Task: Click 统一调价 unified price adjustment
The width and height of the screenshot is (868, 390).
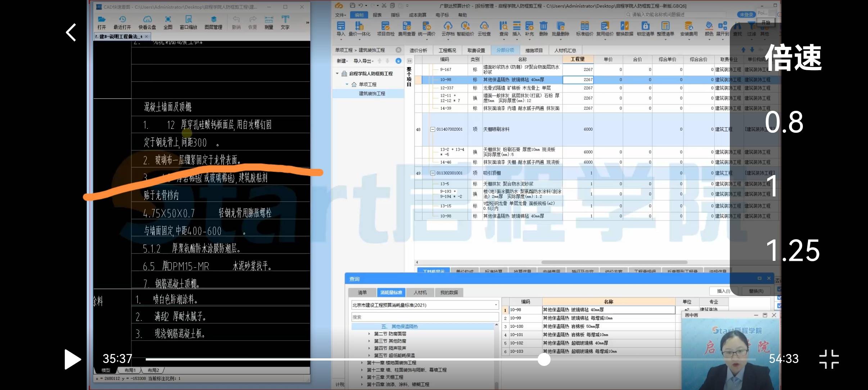Action: pyautogui.click(x=426, y=29)
